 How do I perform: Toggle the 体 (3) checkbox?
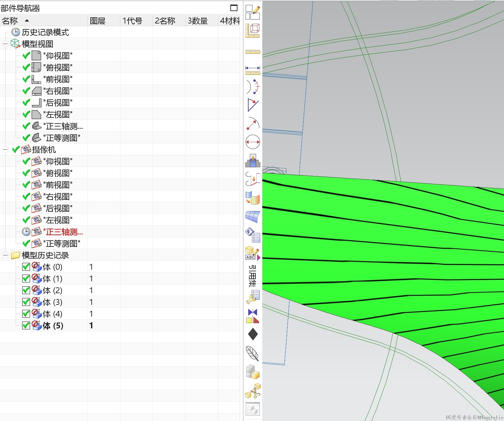pos(26,302)
